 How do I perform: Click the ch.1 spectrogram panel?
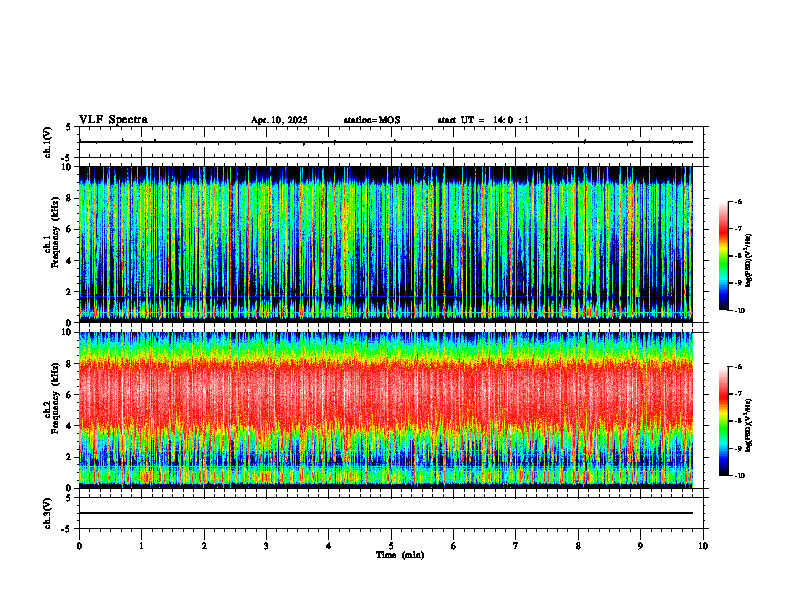tap(385, 244)
